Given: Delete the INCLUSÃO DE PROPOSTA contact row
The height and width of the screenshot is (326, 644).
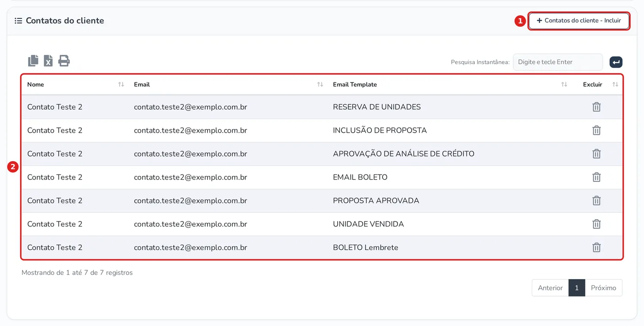Looking at the screenshot, I should pos(597,130).
